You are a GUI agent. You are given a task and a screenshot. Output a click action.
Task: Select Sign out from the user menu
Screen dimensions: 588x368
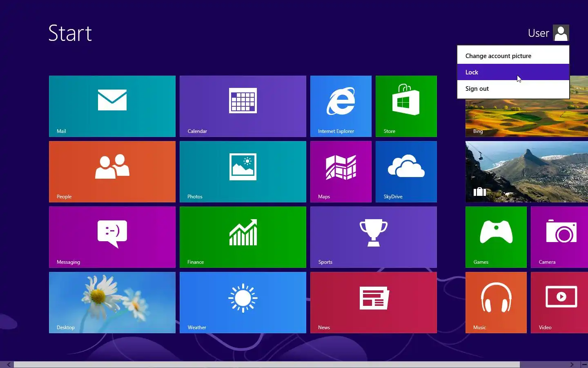coord(513,88)
